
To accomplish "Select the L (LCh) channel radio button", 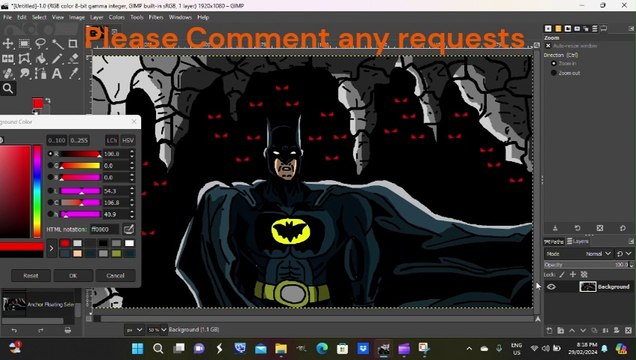I will pos(51,191).
